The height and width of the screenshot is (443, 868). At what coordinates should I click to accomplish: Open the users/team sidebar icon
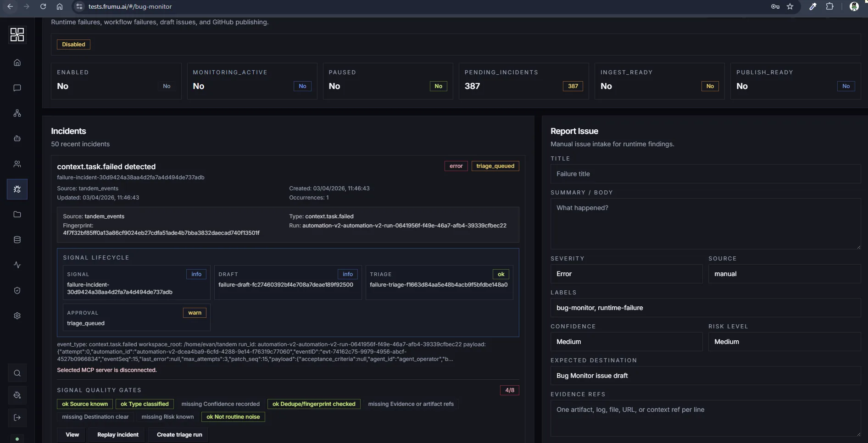pos(17,164)
